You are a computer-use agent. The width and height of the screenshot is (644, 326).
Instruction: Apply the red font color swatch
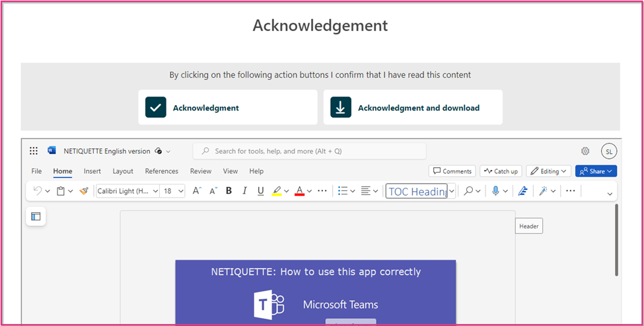[x=299, y=191]
